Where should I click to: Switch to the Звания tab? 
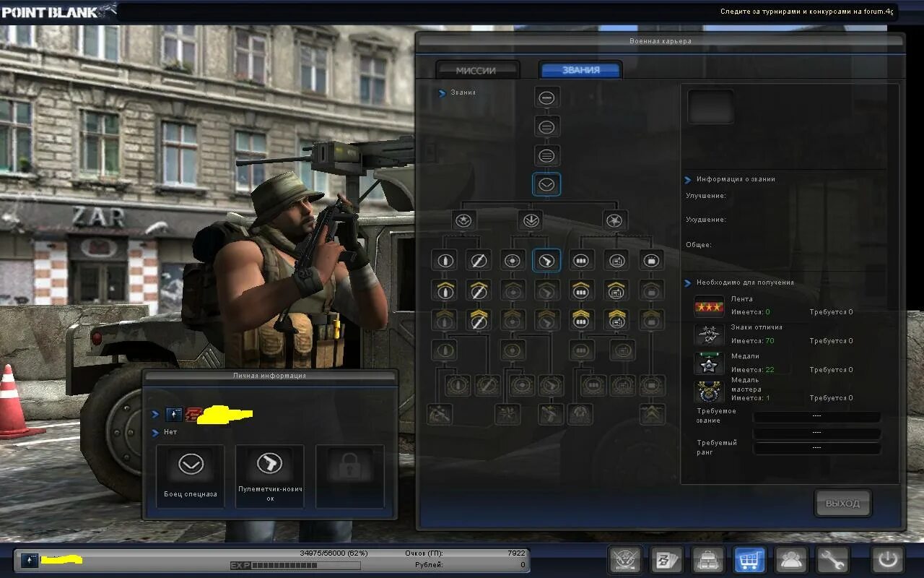(581, 70)
